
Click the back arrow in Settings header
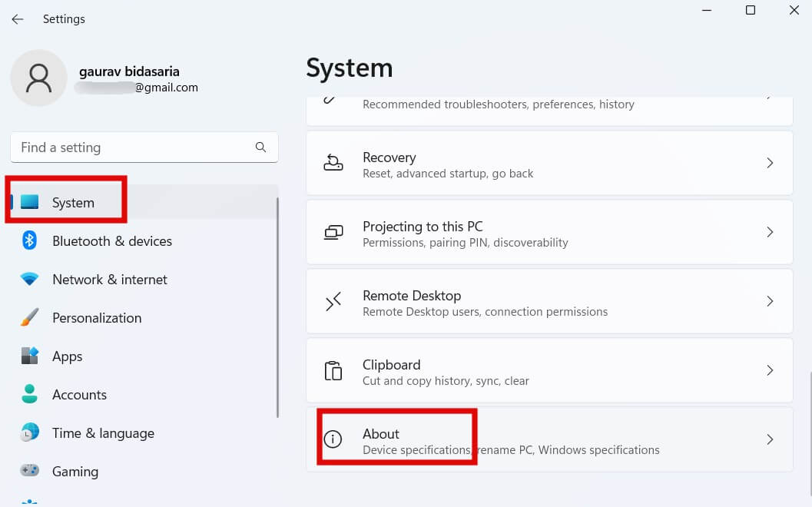pos(18,19)
